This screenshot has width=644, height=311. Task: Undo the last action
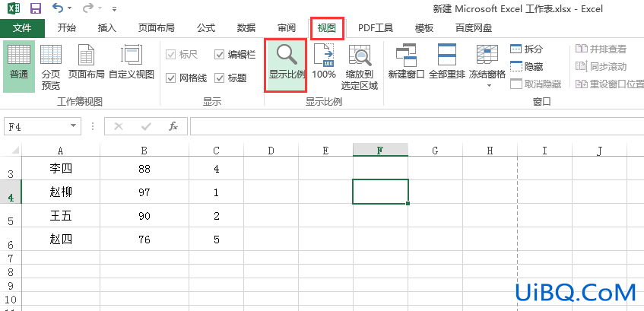point(58,8)
